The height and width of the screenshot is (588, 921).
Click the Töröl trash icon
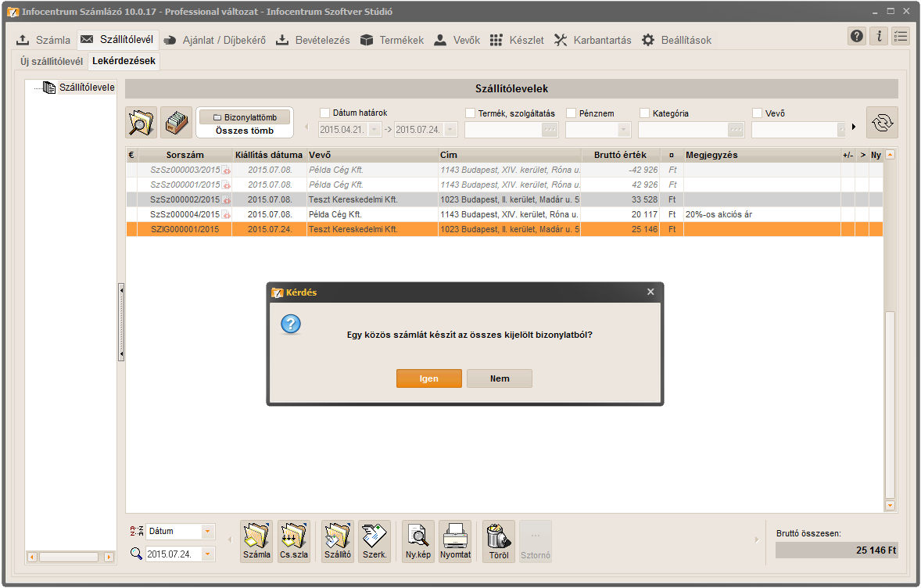[x=499, y=541]
